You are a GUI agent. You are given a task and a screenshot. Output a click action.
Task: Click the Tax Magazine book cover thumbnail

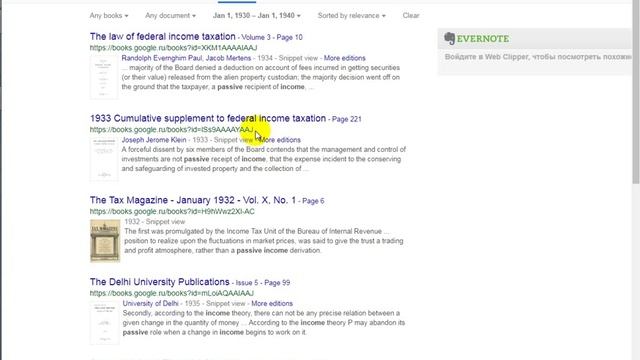(x=105, y=240)
